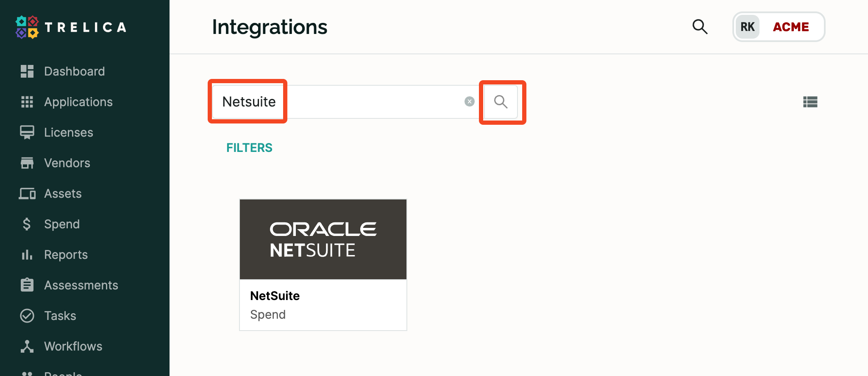868x376 pixels.
Task: Open the Vendors storefront icon
Action: [27, 163]
